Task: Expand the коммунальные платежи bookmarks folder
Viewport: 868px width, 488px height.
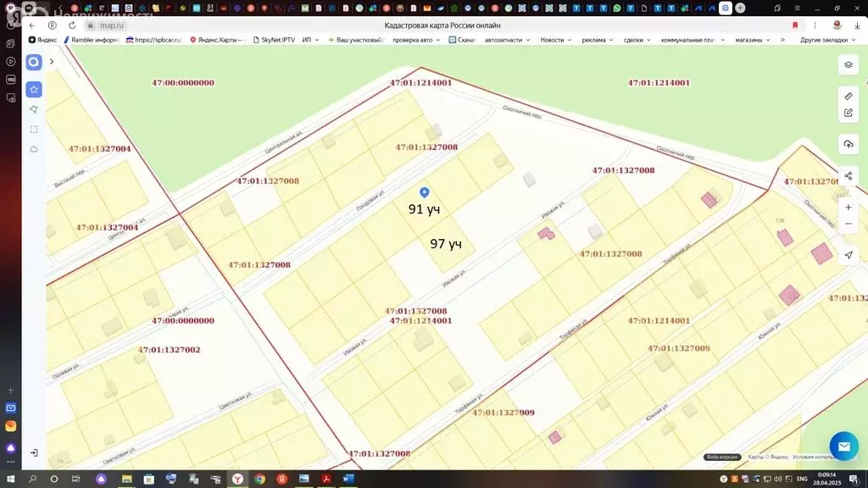Action: pos(693,40)
